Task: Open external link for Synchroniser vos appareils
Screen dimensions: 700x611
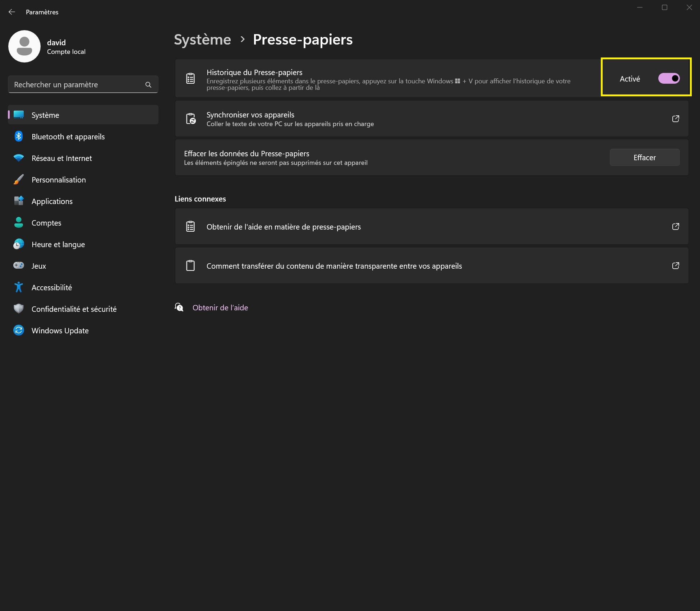Action: click(x=675, y=119)
